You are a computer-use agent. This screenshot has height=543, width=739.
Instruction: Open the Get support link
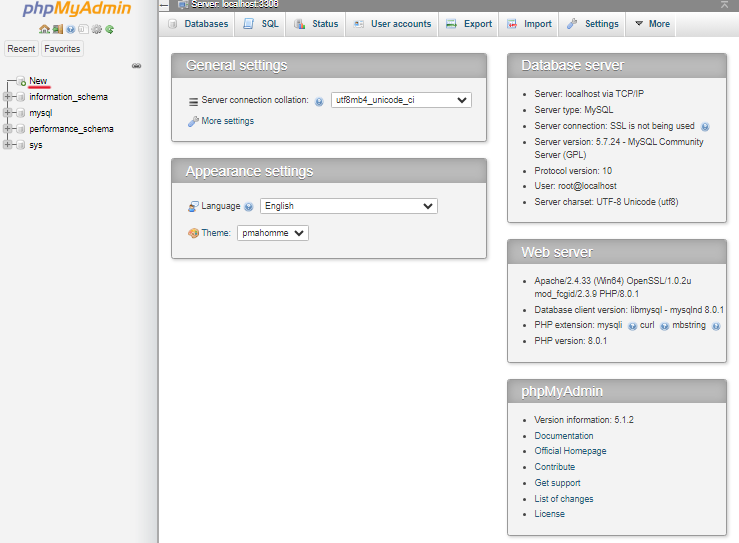(x=557, y=483)
